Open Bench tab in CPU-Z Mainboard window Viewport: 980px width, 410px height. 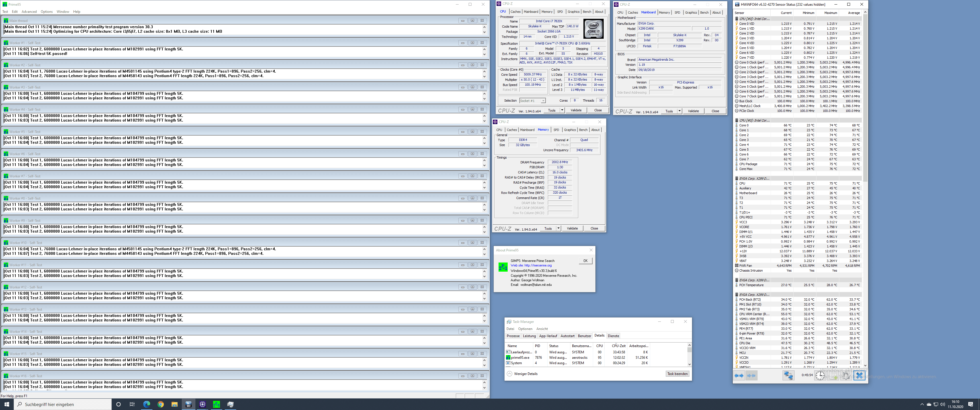tap(704, 13)
